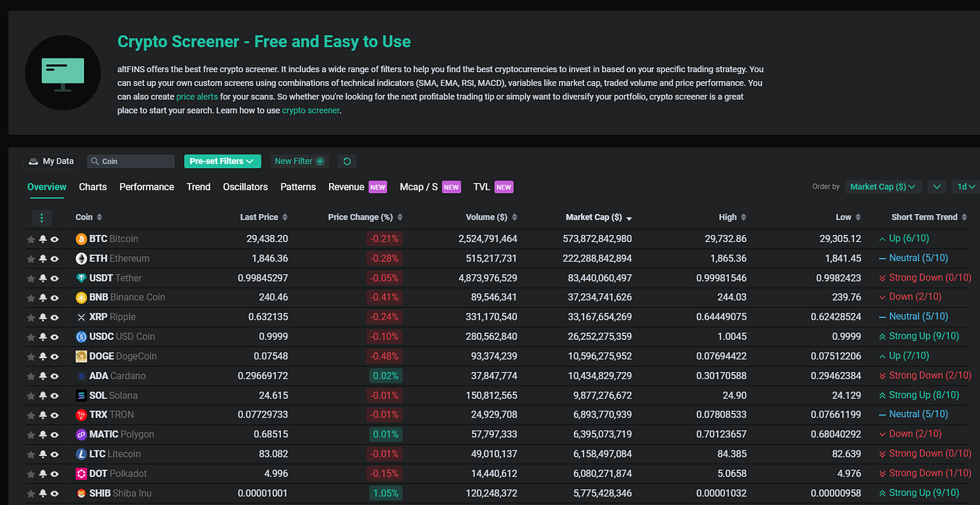Click the bell icon for ADA Cardano
The width and height of the screenshot is (980, 505).
pyautogui.click(x=43, y=376)
